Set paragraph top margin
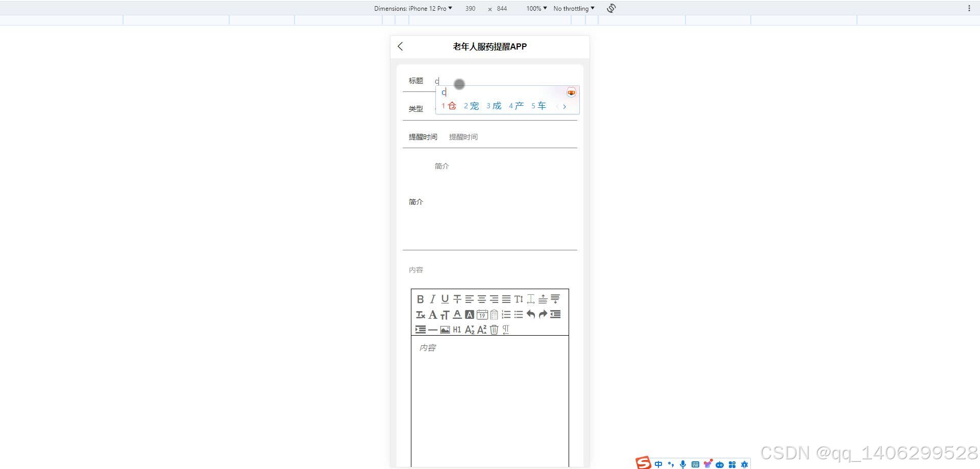Screen dimensions: 980x469 (543, 299)
